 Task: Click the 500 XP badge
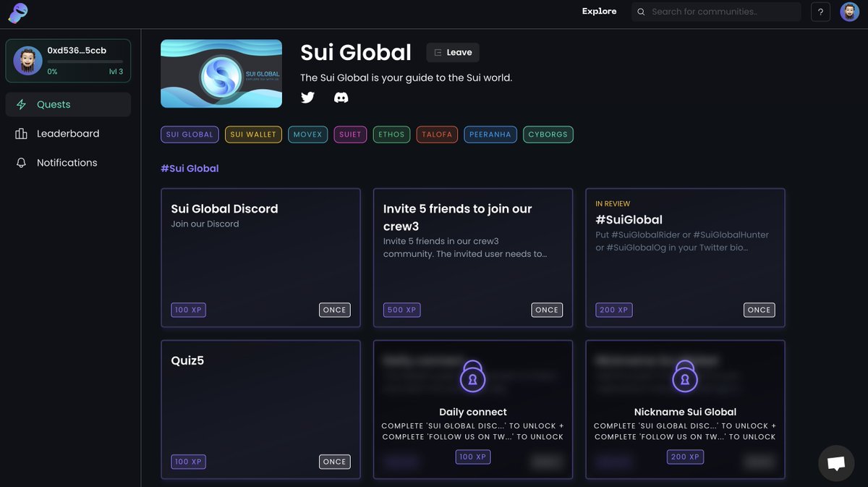[401, 310]
